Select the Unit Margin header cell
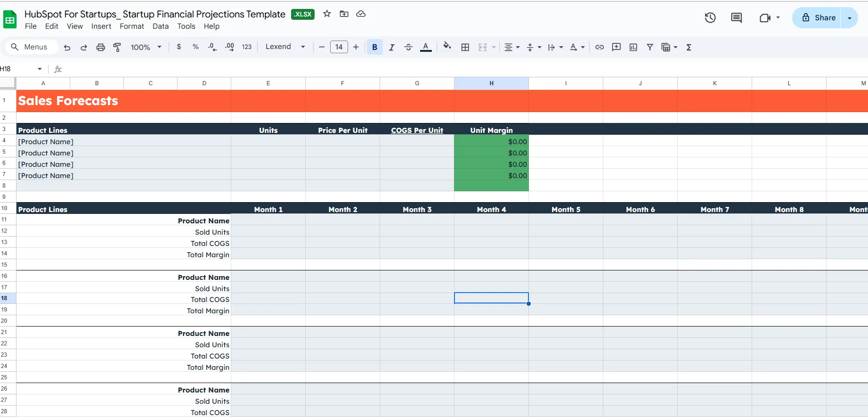 click(491, 130)
